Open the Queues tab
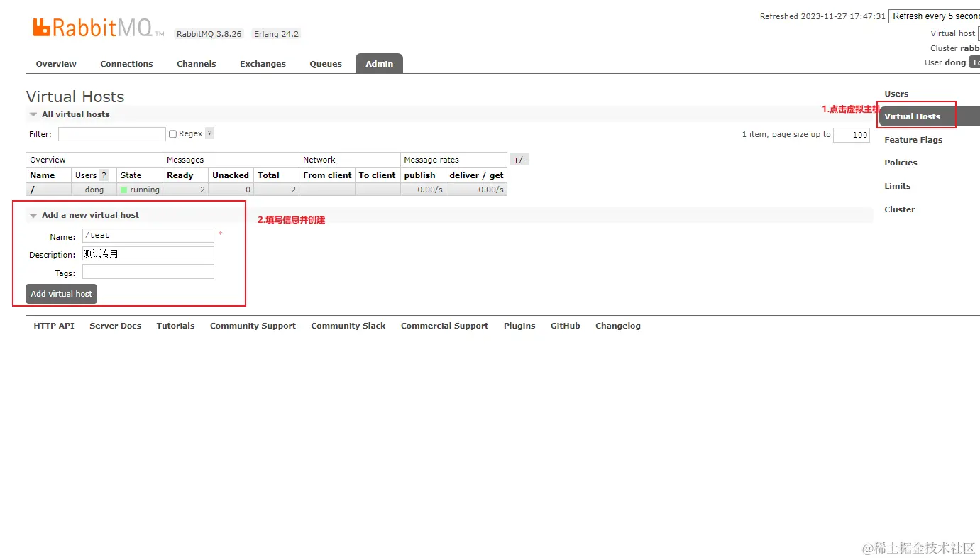980x560 pixels. pyautogui.click(x=326, y=64)
